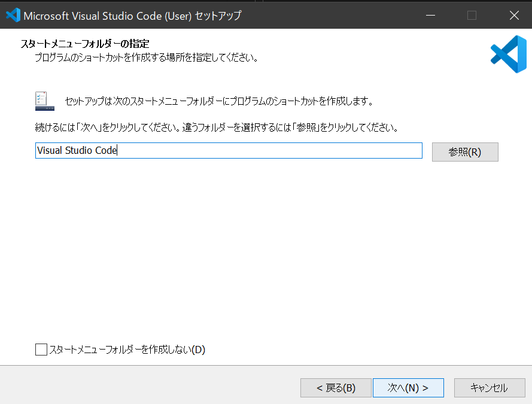Click the Visual Studio Code folder name field

tap(227, 150)
